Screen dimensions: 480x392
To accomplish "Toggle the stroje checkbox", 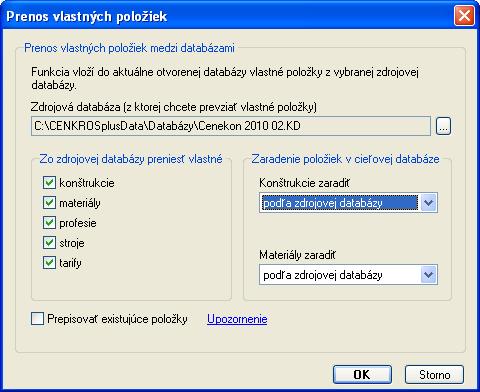I will (x=49, y=243).
